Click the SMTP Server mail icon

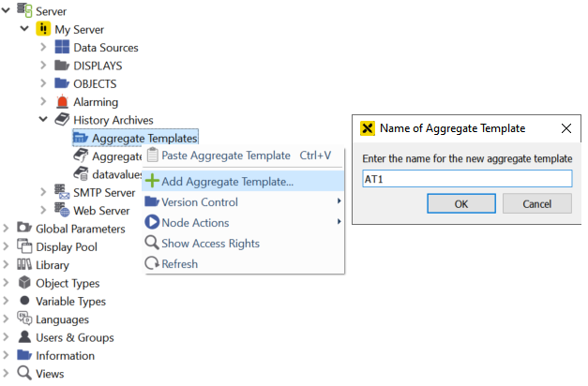[x=62, y=191]
